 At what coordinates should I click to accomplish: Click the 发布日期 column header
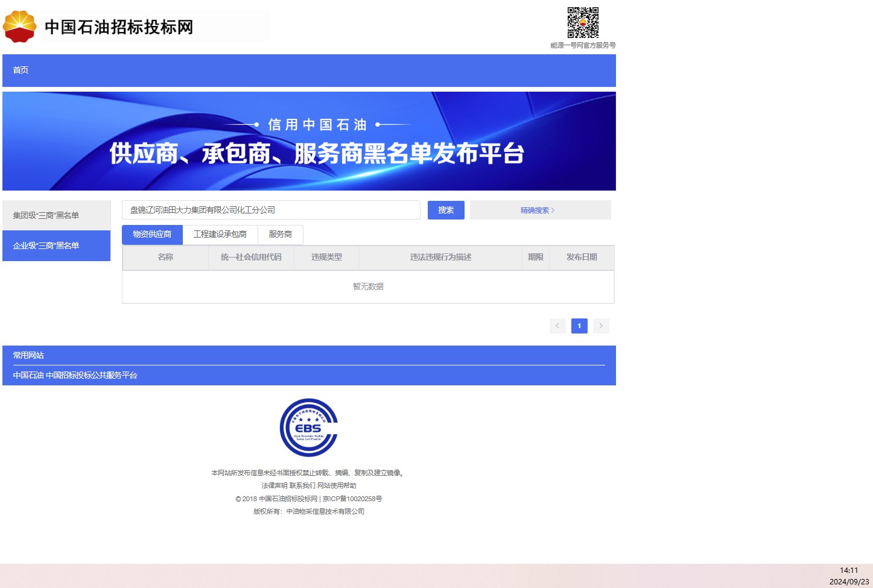[582, 257]
